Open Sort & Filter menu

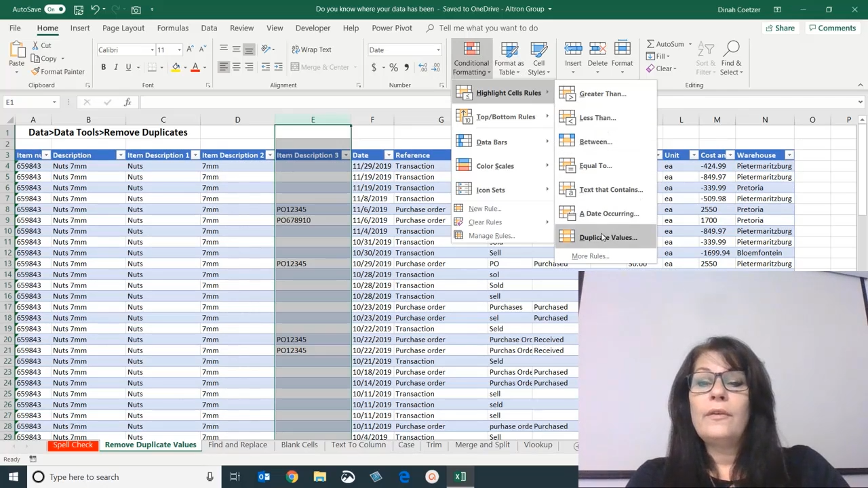[x=705, y=58]
